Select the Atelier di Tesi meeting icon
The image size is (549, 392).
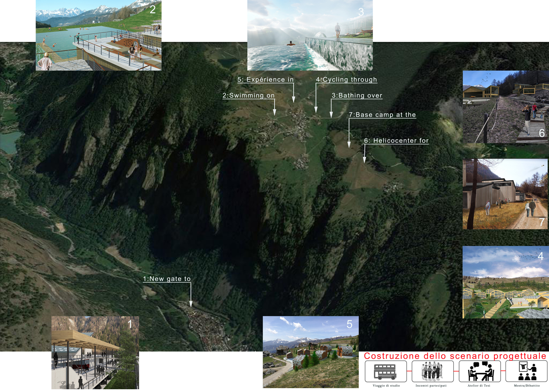[x=479, y=371]
